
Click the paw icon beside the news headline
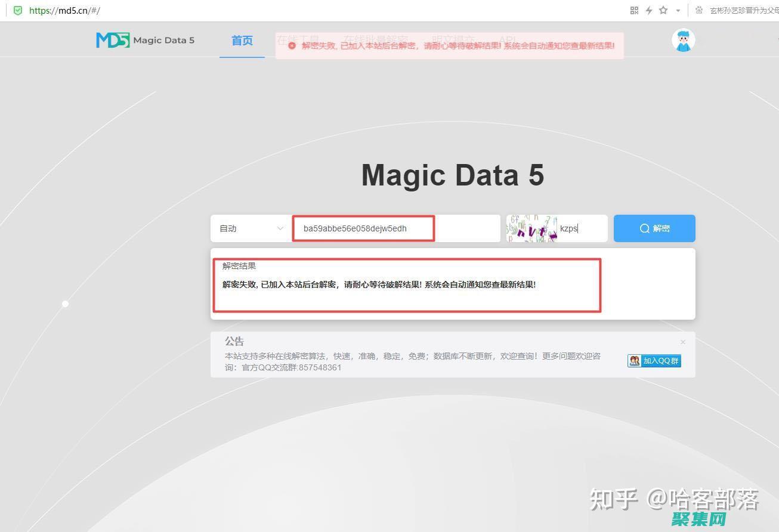[699, 10]
